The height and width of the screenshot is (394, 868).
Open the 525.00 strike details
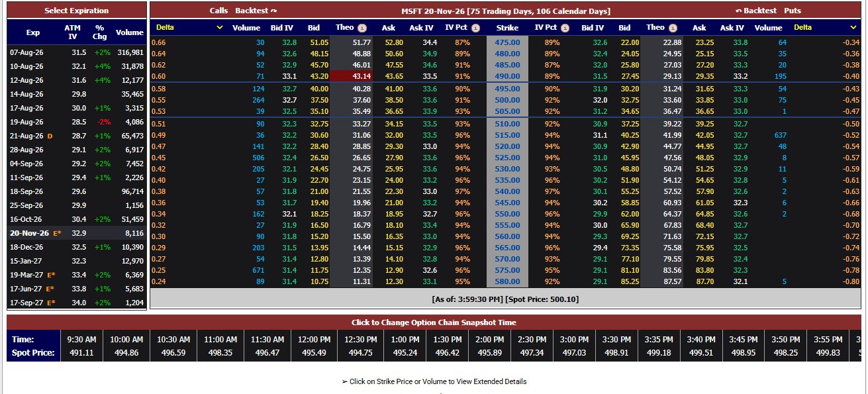[507, 158]
